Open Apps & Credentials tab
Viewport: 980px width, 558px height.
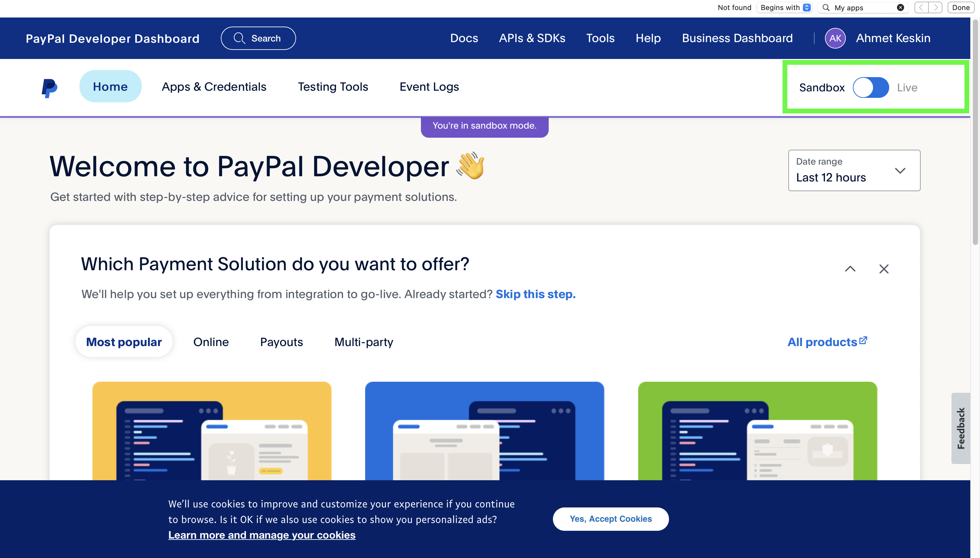[x=214, y=87]
